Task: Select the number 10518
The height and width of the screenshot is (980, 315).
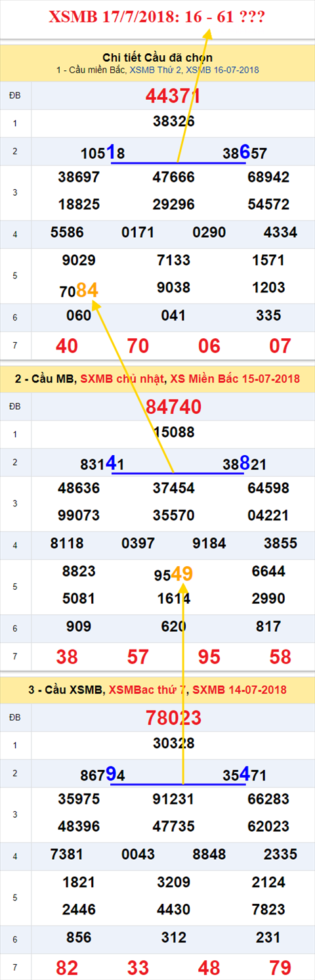Action: (102, 153)
